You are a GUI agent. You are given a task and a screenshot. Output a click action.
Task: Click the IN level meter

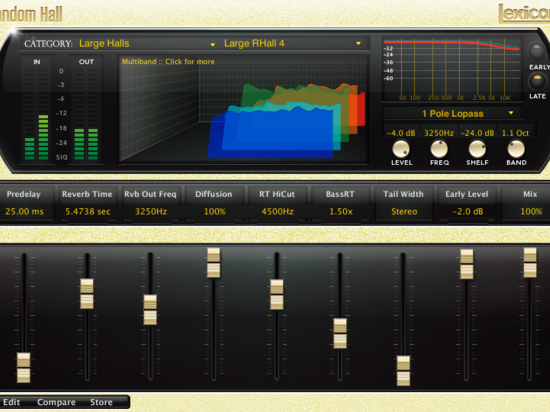pos(36,114)
